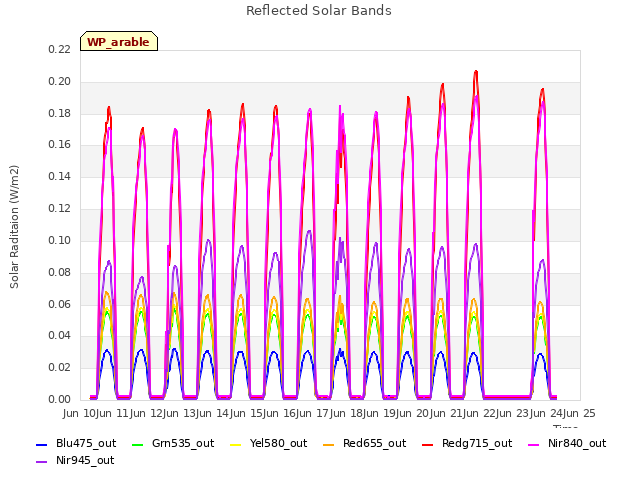This screenshot has width=640, height=480.
Task: Click the green Grn535_out legend swatch
Action: point(138,444)
